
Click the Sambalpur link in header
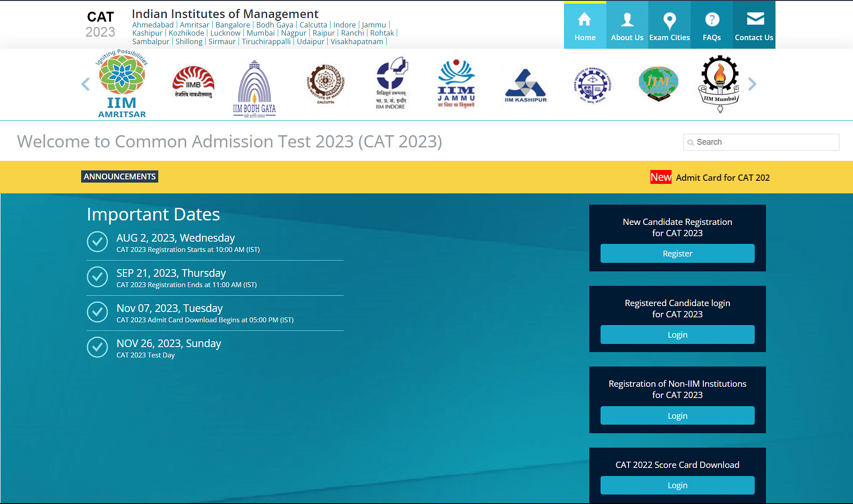(151, 41)
